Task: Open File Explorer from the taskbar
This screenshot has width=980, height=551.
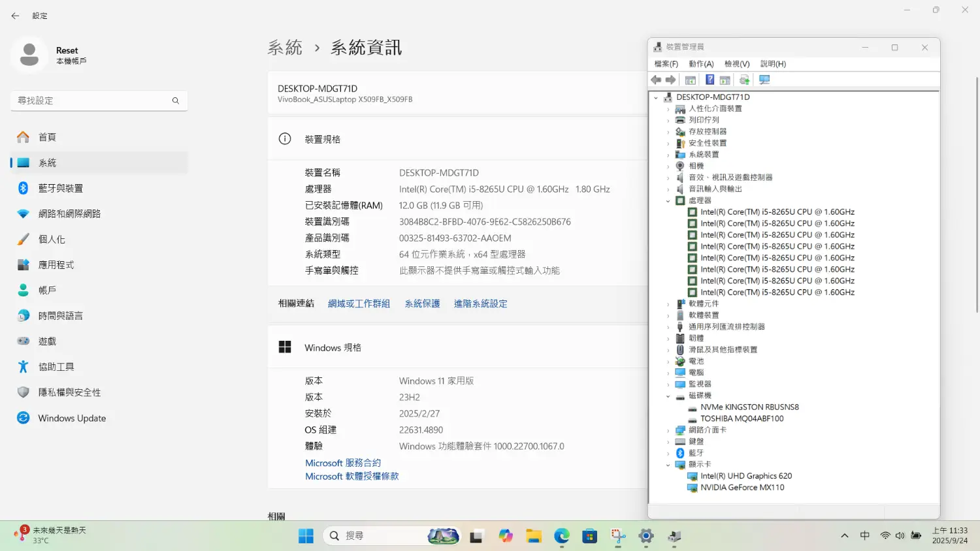Action: [534, 536]
